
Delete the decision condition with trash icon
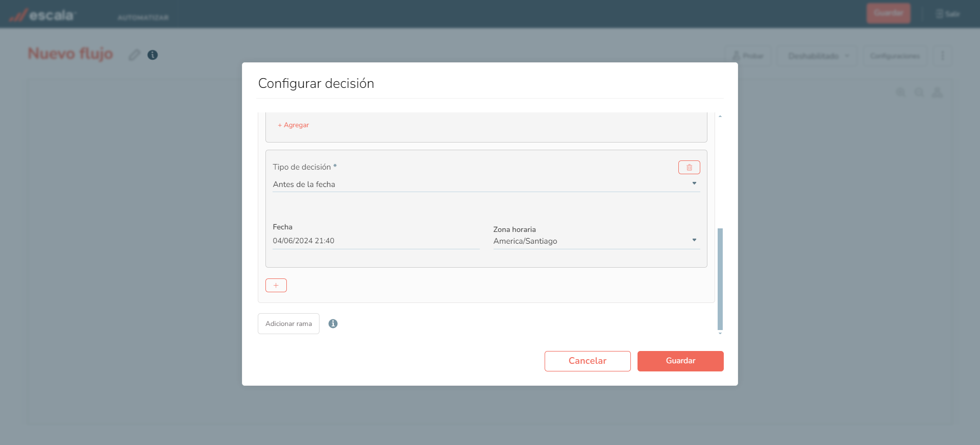pos(689,167)
